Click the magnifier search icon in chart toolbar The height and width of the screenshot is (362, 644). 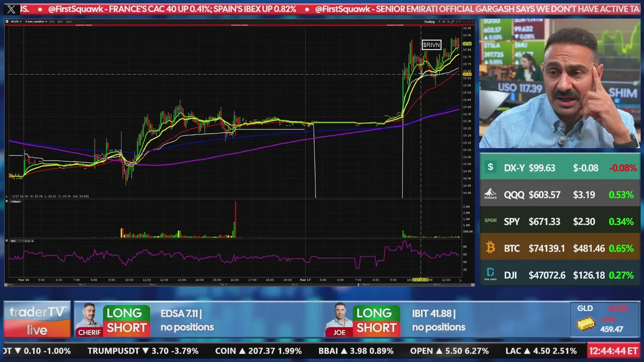point(444,22)
